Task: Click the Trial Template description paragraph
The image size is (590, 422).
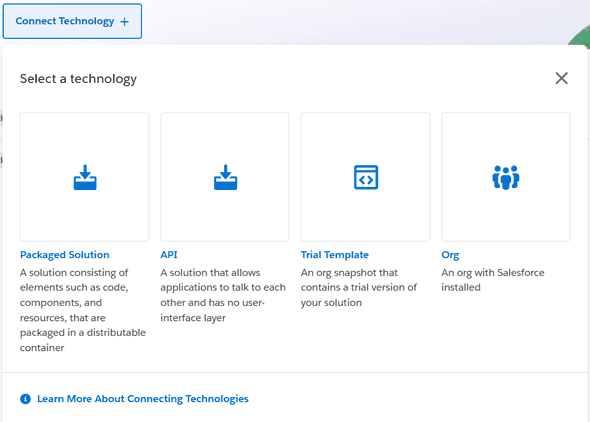Action: coord(359,287)
